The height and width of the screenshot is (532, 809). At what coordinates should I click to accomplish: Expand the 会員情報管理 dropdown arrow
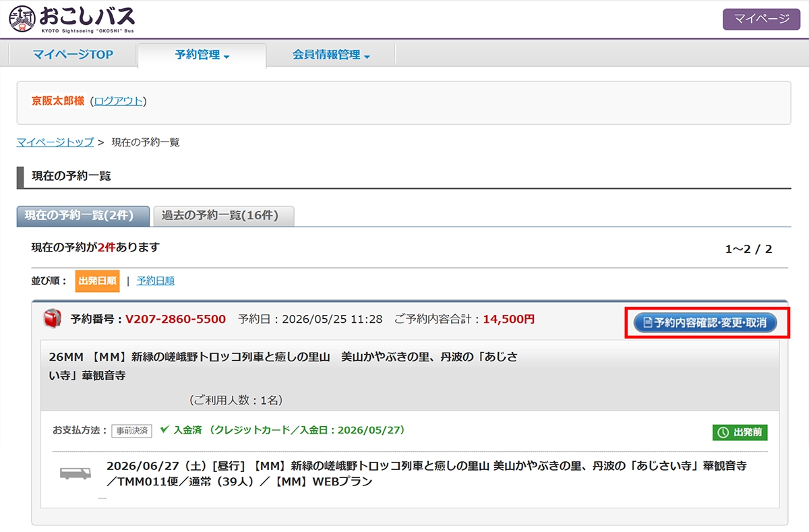(367, 57)
